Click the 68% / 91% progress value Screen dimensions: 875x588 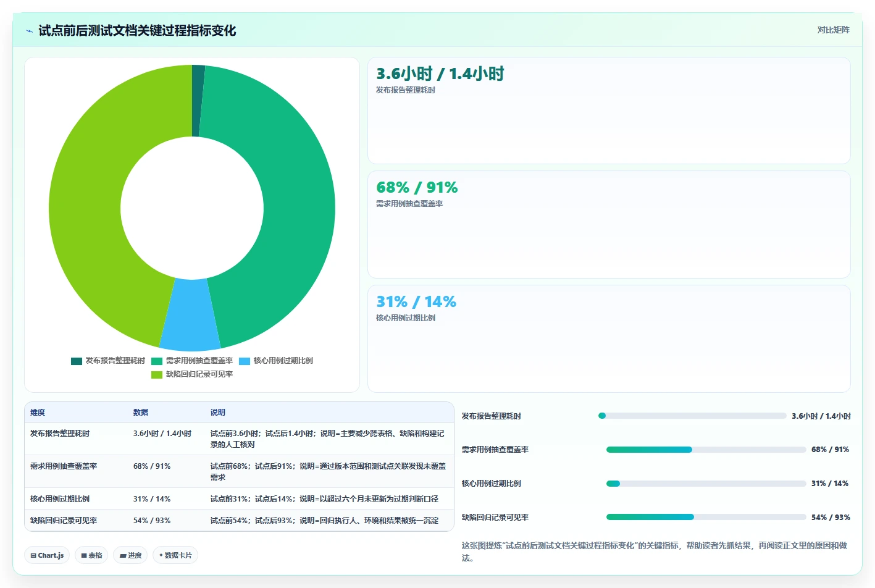coord(831,450)
